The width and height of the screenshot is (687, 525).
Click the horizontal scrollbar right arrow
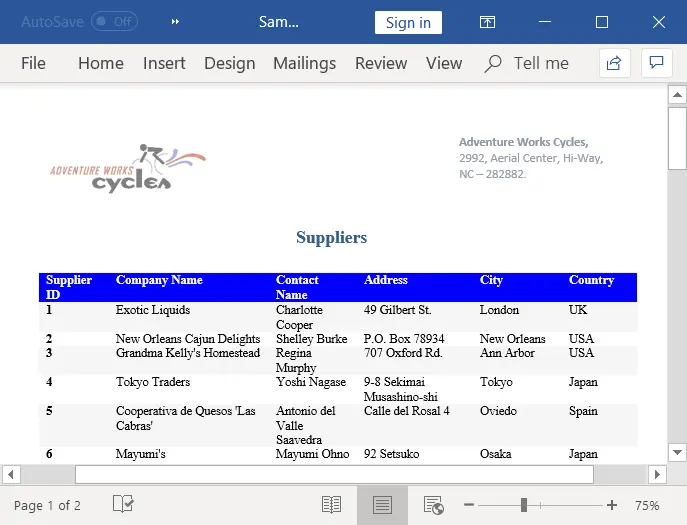657,474
